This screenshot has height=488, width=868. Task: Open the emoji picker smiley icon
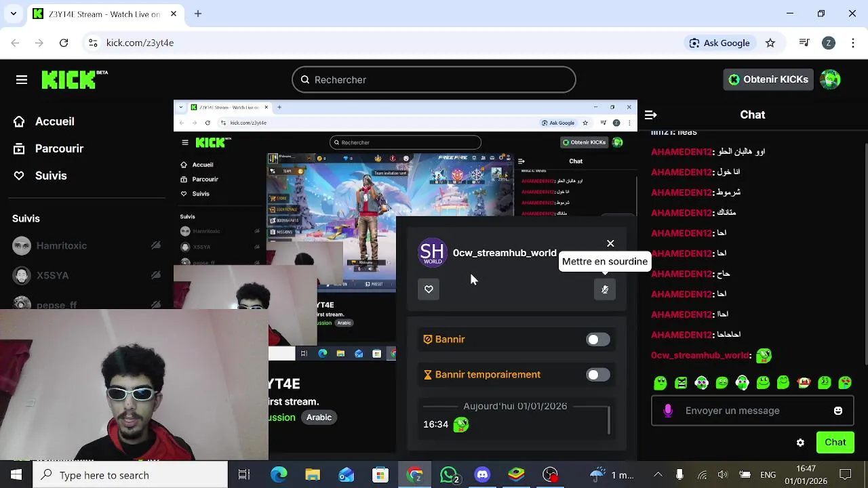click(838, 411)
